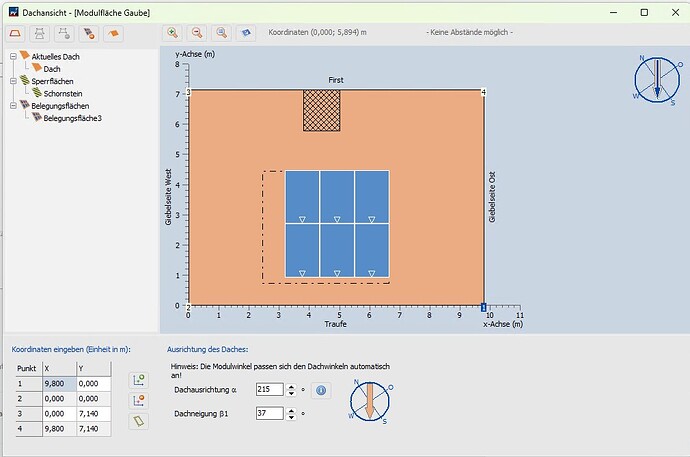The image size is (690, 457).
Task: Close the Dachansicht window
Action: (675, 12)
